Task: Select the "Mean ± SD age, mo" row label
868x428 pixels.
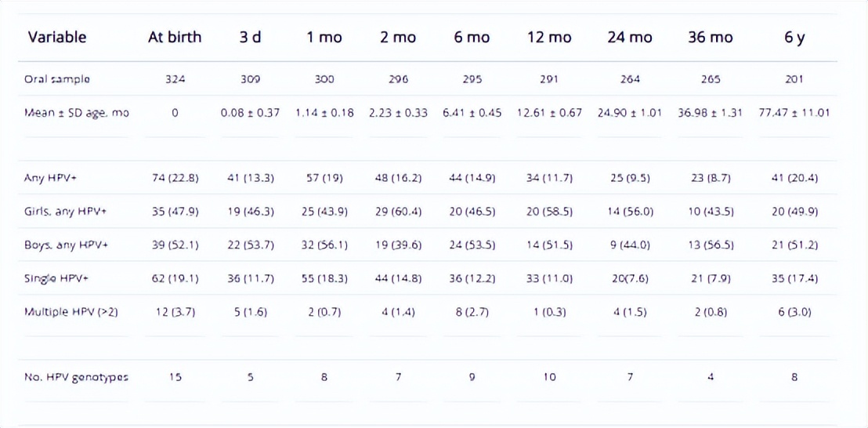Action: pos(77,113)
